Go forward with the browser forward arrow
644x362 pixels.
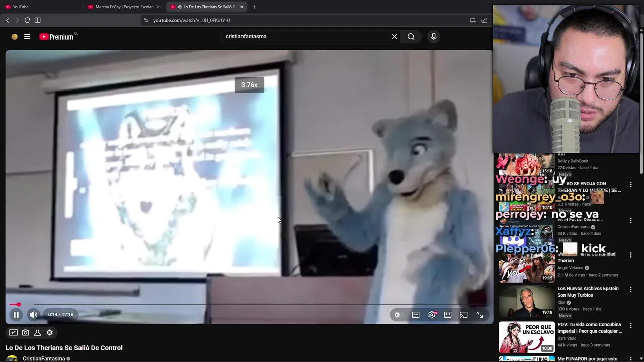(17, 20)
